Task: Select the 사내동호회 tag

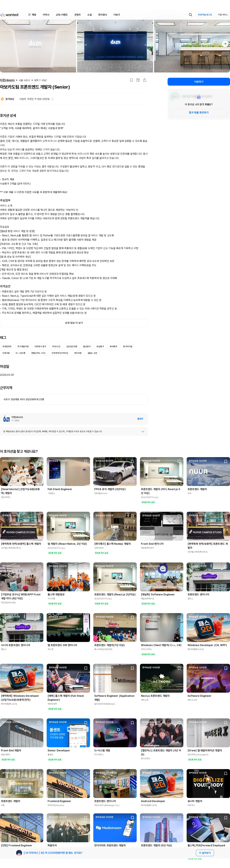Action: 7,346
